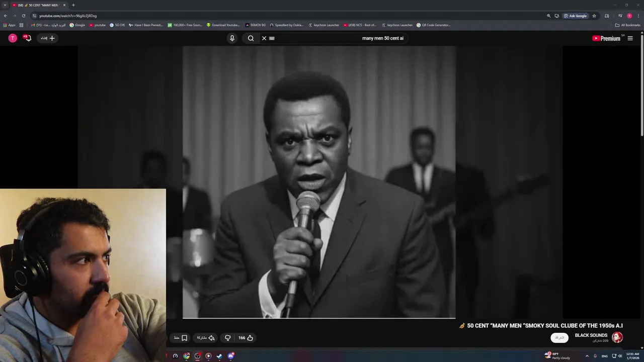Open the on-screen keyboard in search box
Viewport: 644px width, 362px height.
pos(272,38)
